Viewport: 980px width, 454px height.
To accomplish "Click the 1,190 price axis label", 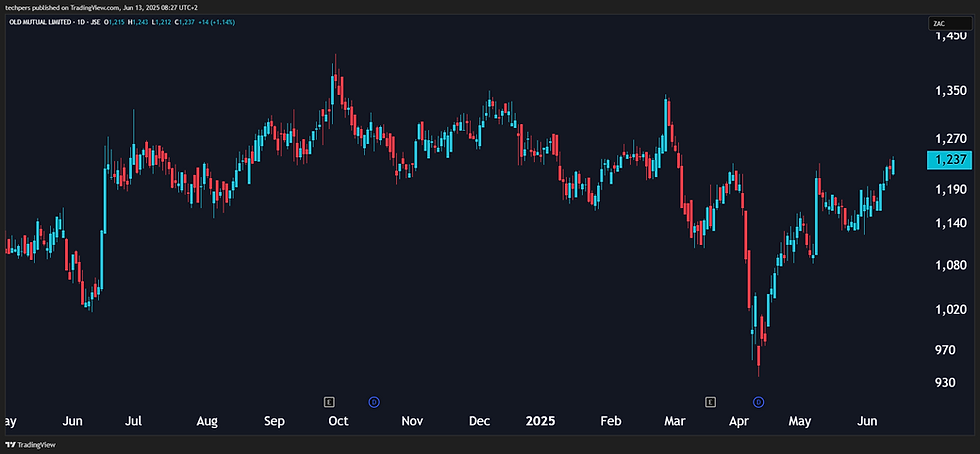I will click(x=951, y=189).
